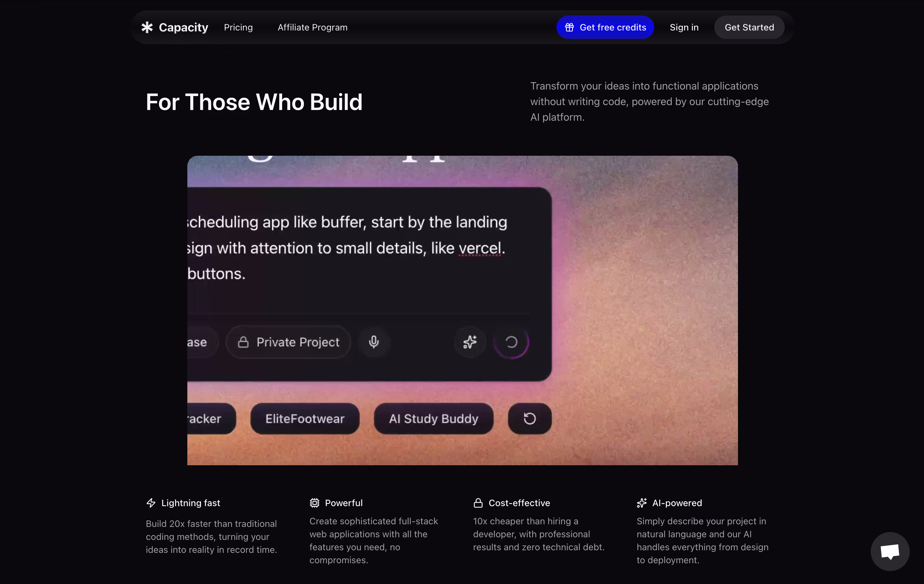Screen dimensions: 924x584
Task: Click the Sign in link
Action: 684,27
